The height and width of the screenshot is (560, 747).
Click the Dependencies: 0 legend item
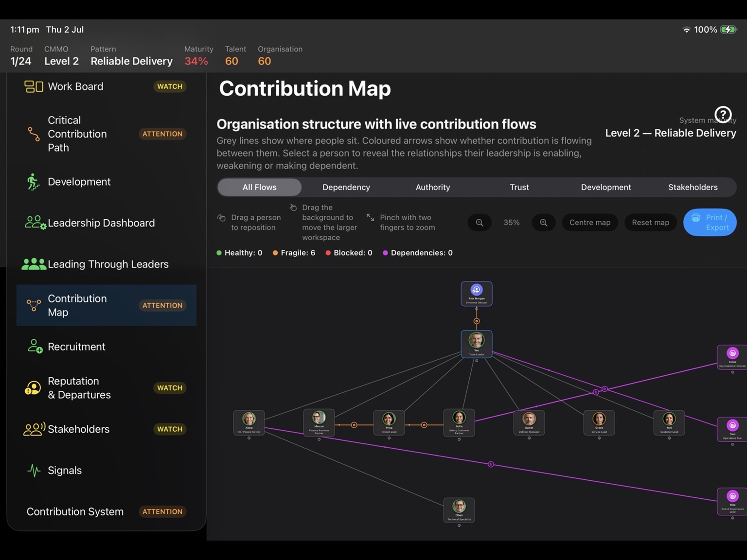[x=418, y=253]
